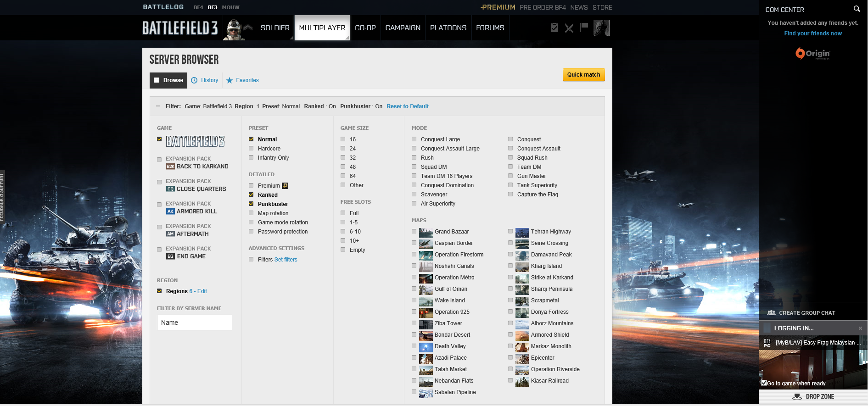Switch to the History tab
Viewport: 868px width, 406px height.
point(205,80)
